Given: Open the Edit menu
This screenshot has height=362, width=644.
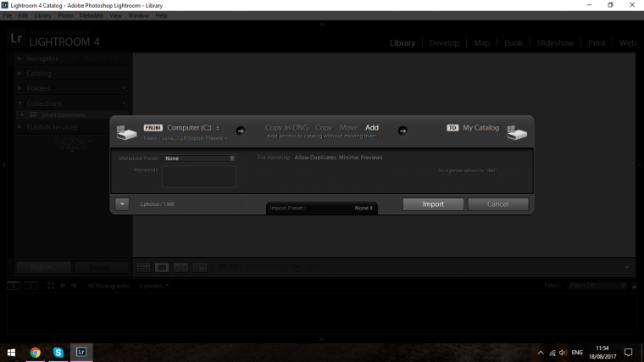Looking at the screenshot, I should click(23, 15).
